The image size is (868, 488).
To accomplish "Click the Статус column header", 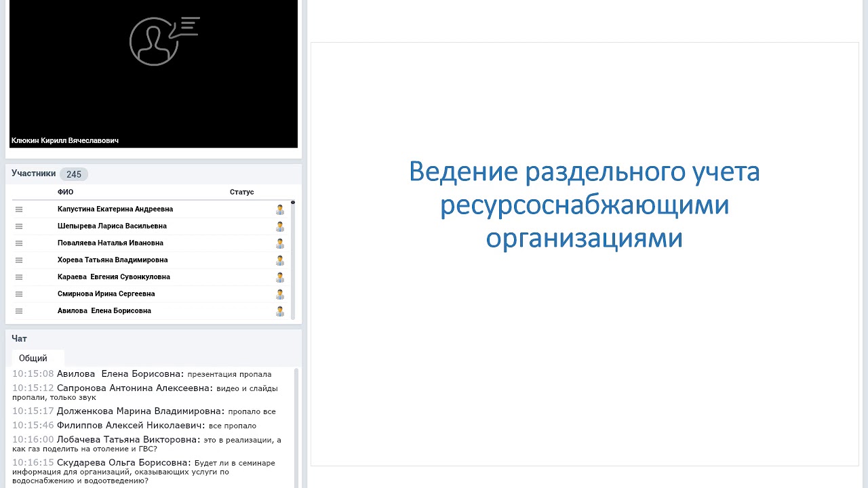I will click(241, 192).
